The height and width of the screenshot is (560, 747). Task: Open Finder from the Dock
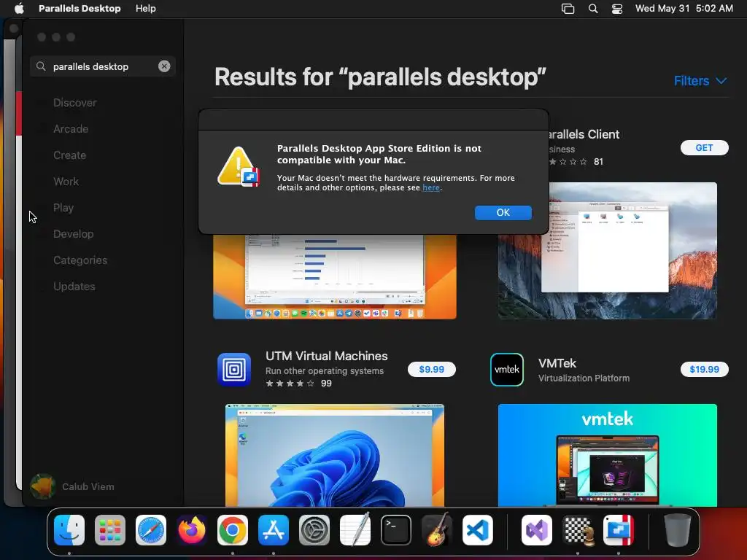69,530
